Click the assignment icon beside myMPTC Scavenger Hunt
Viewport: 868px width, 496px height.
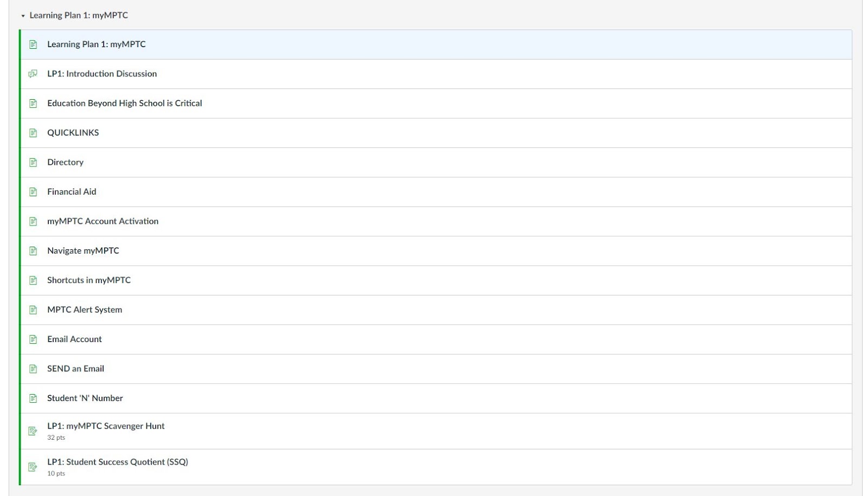33,431
